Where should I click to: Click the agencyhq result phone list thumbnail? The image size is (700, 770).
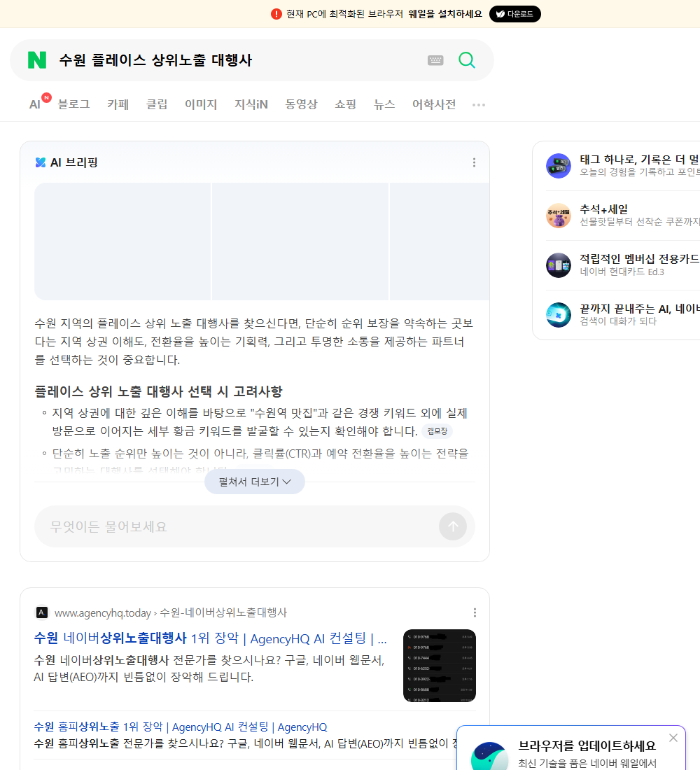(x=440, y=666)
